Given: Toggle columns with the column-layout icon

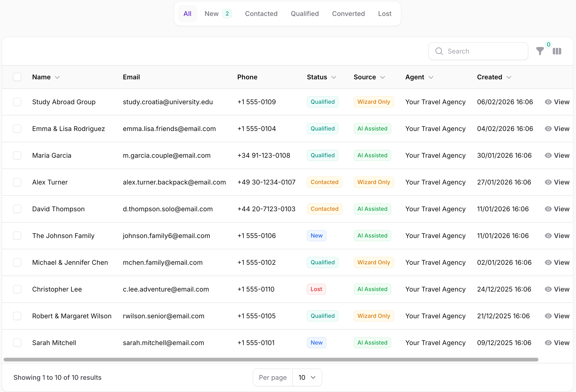Looking at the screenshot, I should click(x=557, y=51).
